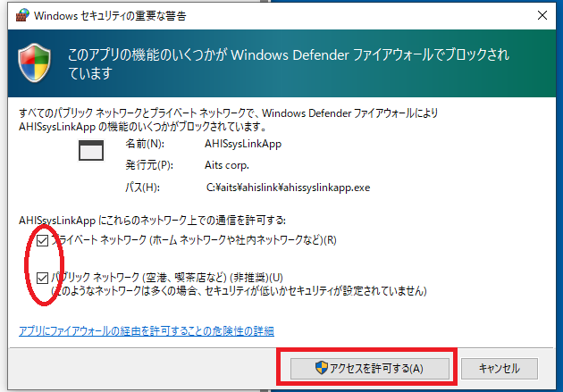The image size is (563, 392).
Task: Toggle the Private network checkbox
Action: pos(42,240)
